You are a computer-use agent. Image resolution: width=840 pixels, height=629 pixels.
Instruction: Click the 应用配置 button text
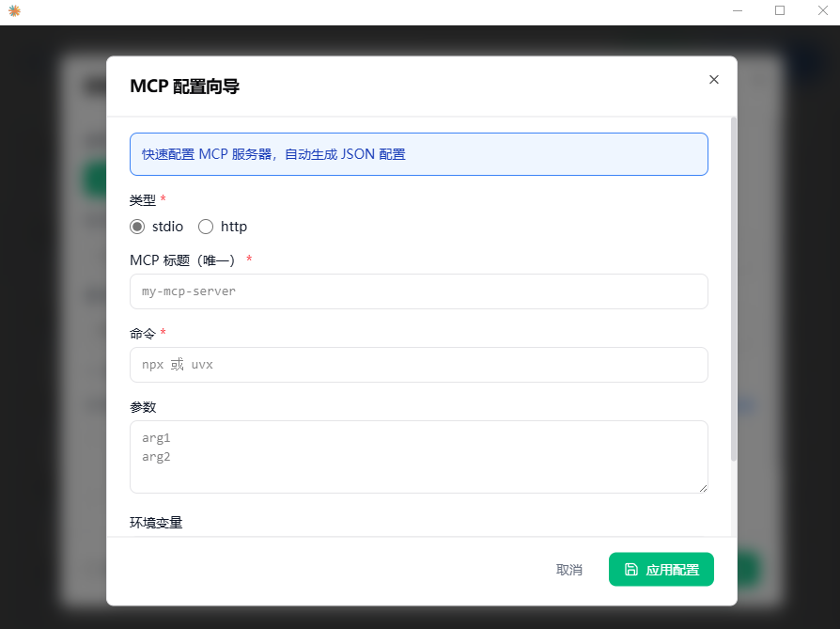(673, 570)
